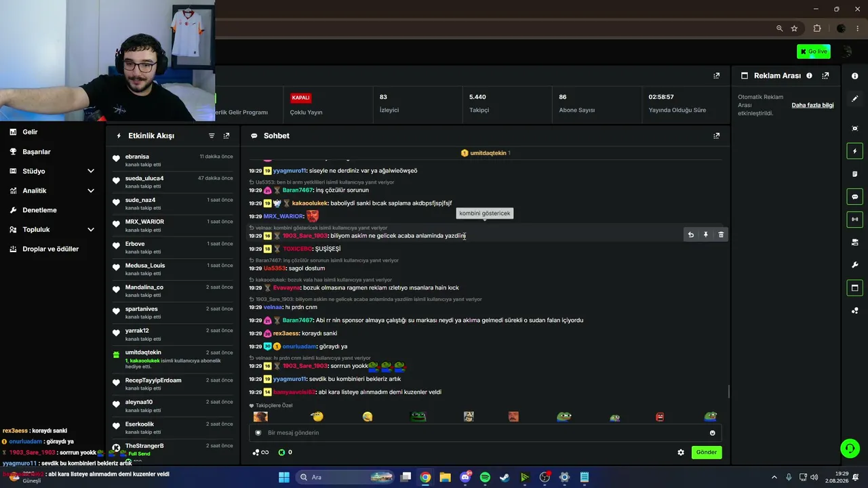Expand the Topluluk menu chevron
Image resolution: width=868 pixels, height=488 pixels.
click(x=91, y=230)
